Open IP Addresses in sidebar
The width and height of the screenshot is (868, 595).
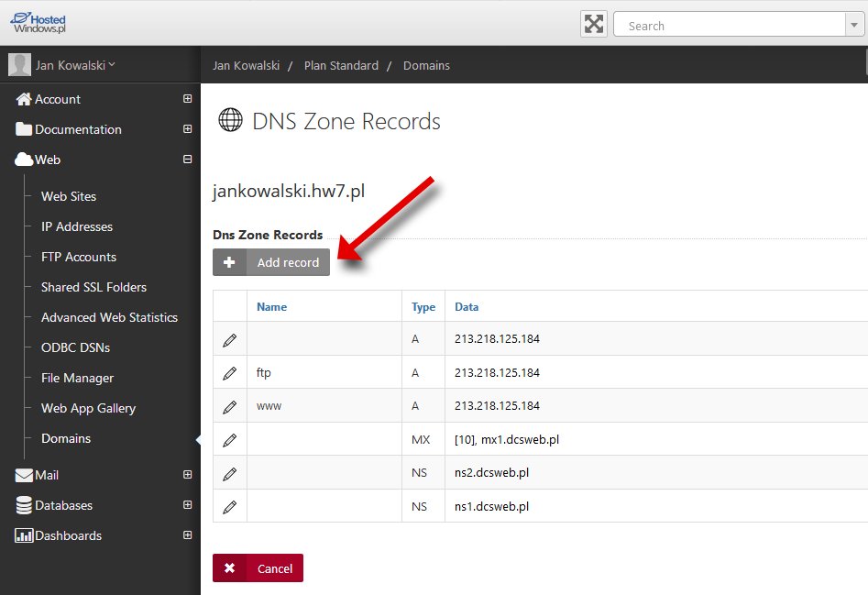(x=77, y=226)
